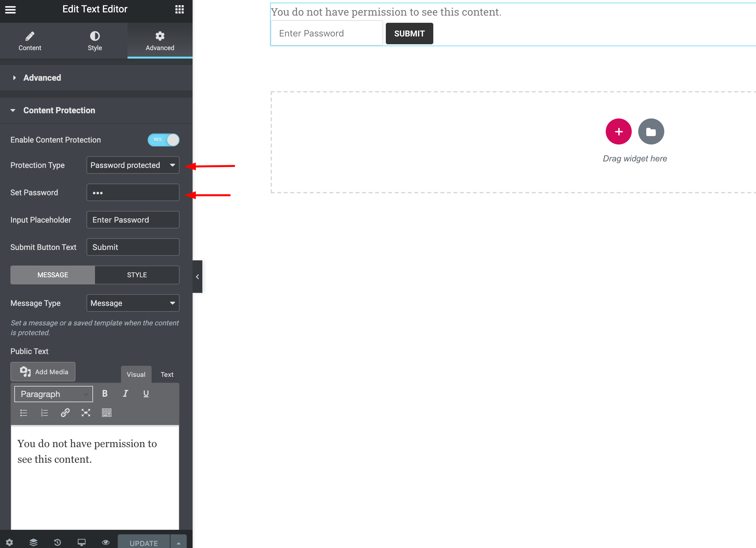Switch to the Text editing tab

(x=167, y=374)
